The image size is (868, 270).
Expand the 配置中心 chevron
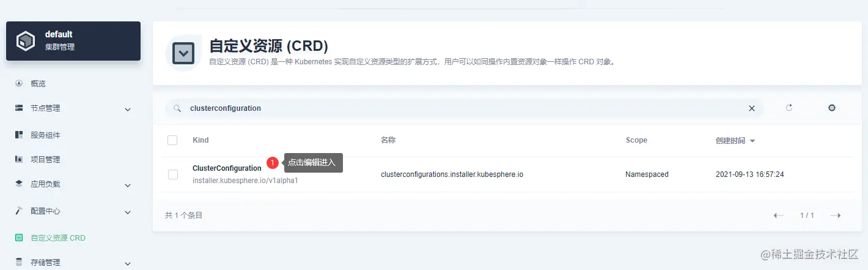coord(128,212)
